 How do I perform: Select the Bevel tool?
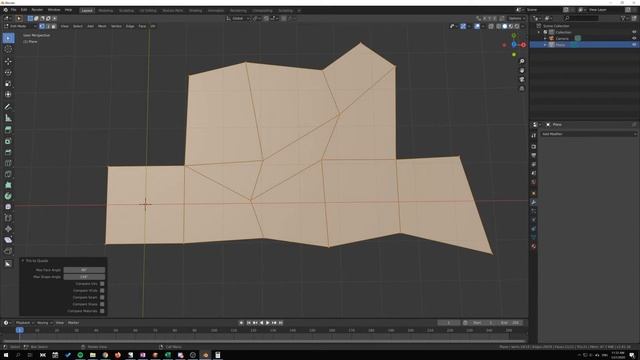[8, 152]
